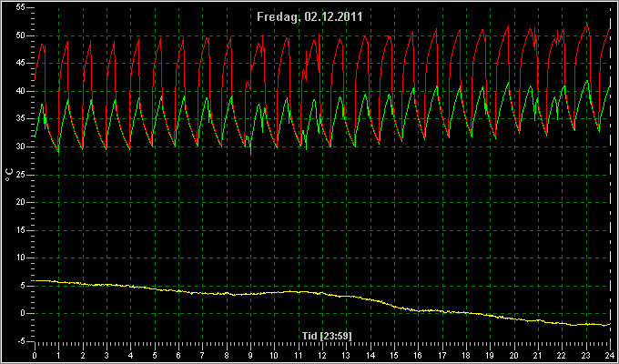Click the °C axis unit label
619x364 pixels.
coord(9,175)
